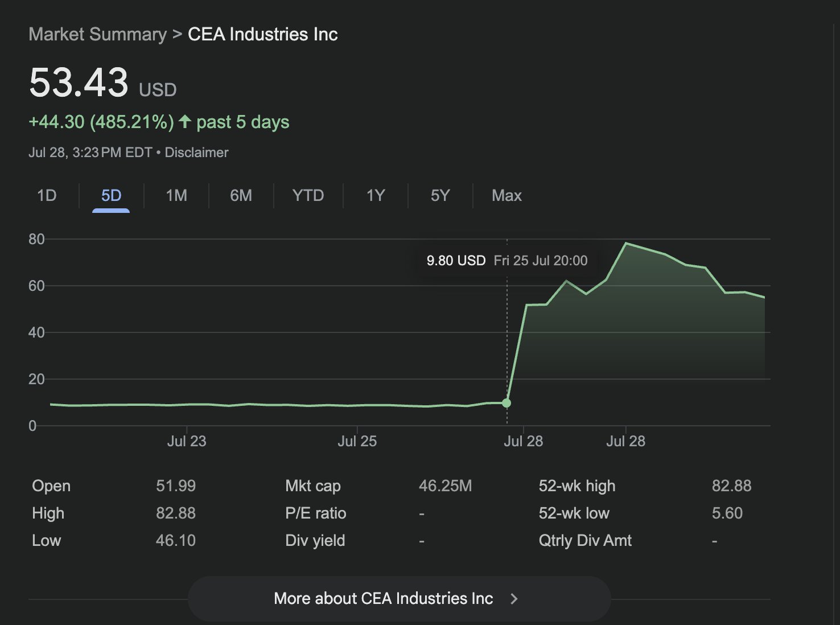Switch to the 1Y chart view
This screenshot has width=840, height=625.
point(376,196)
